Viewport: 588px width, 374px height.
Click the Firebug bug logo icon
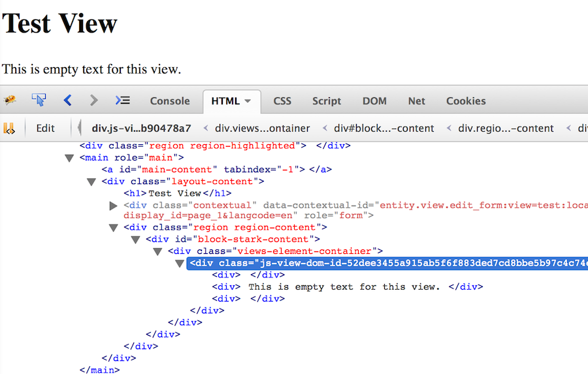tap(10, 101)
